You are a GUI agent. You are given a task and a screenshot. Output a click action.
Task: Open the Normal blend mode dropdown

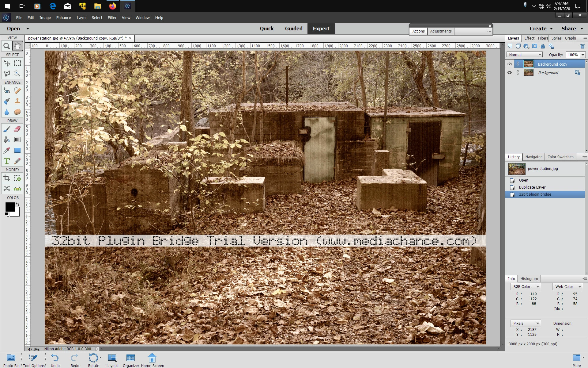[525, 55]
